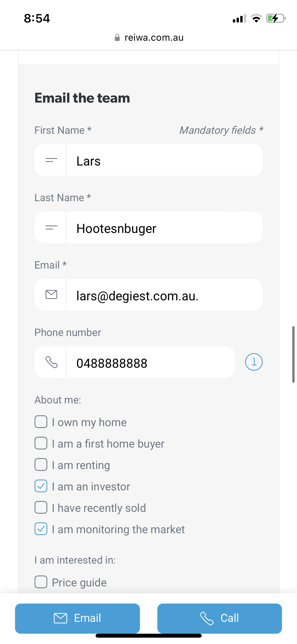Check the "I own my home" box
The height and width of the screenshot is (644, 297).
[41, 422]
